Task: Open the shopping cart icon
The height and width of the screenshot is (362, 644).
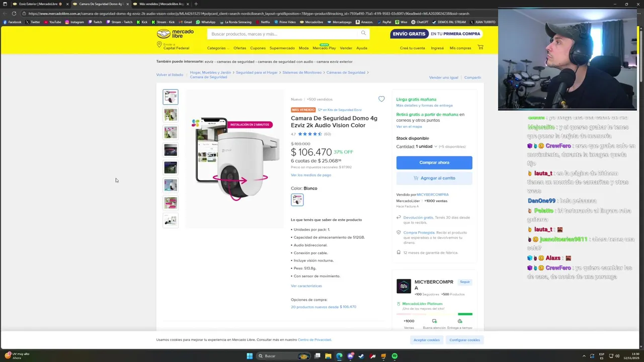Action: (x=480, y=47)
